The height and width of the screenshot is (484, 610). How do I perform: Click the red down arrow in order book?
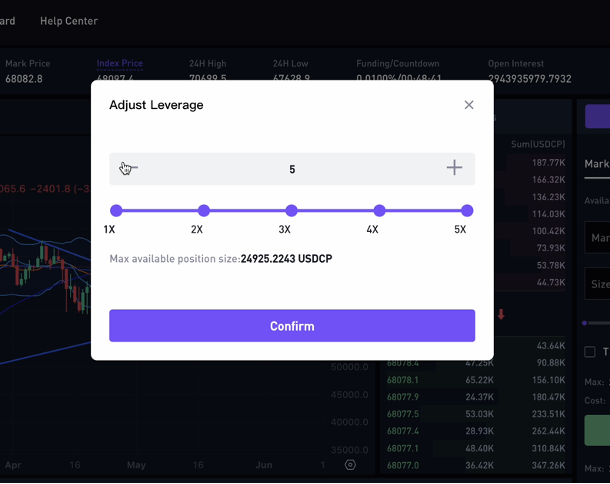point(501,314)
